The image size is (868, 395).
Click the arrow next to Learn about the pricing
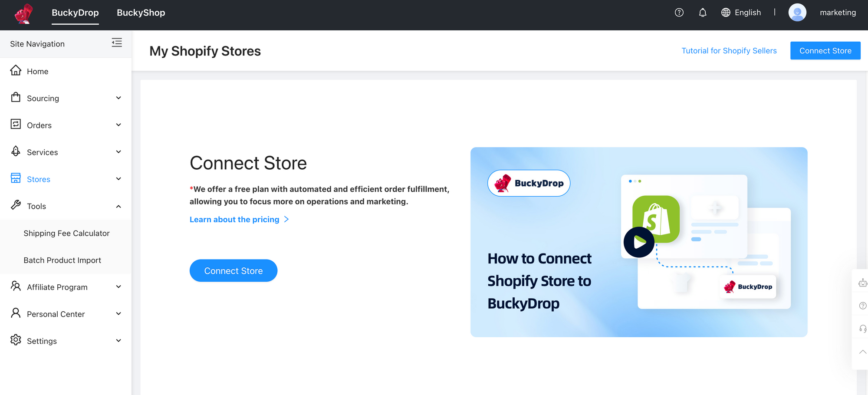click(x=286, y=219)
